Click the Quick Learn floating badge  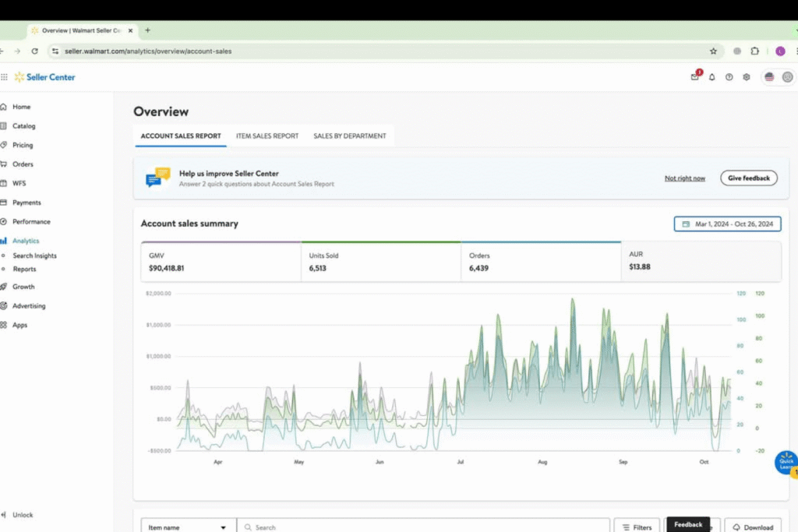[x=786, y=463]
